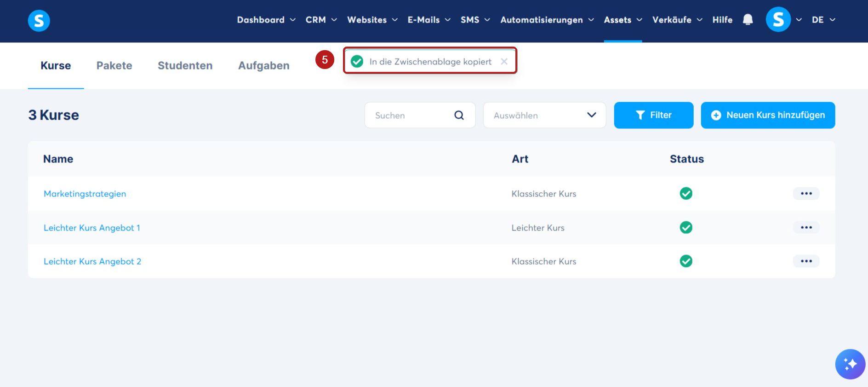Expand the Websites menu
The width and height of the screenshot is (868, 387).
click(x=372, y=20)
